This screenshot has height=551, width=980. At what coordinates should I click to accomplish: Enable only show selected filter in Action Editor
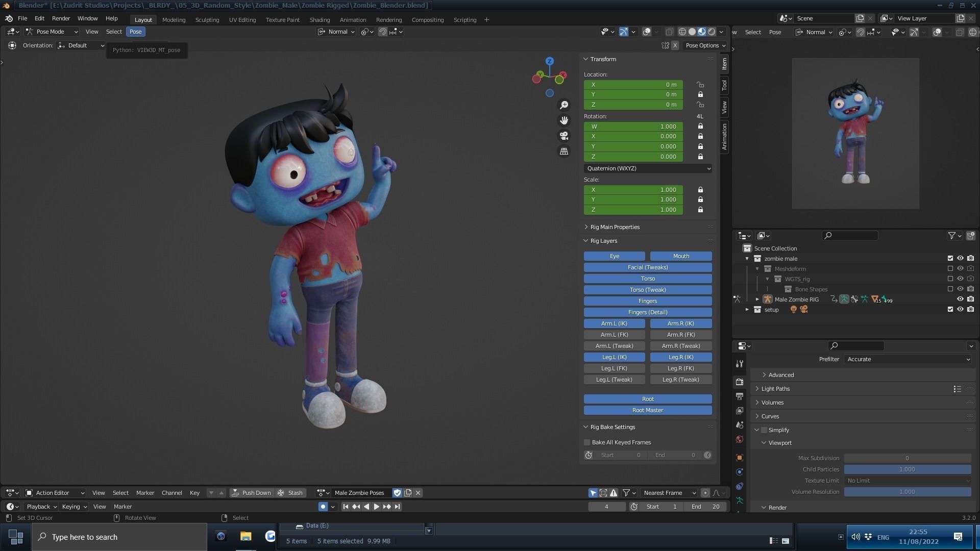point(593,493)
